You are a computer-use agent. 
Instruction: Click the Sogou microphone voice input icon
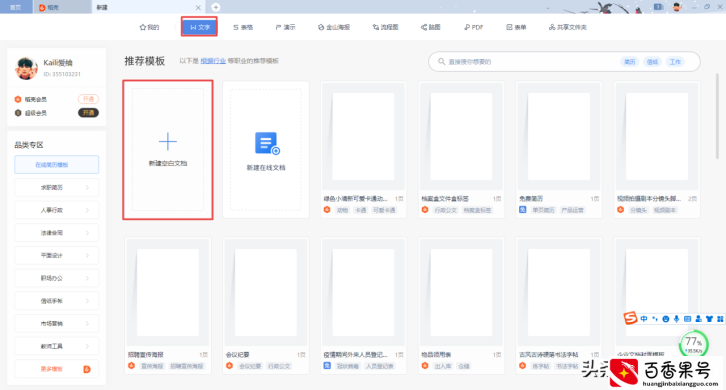[676, 319]
